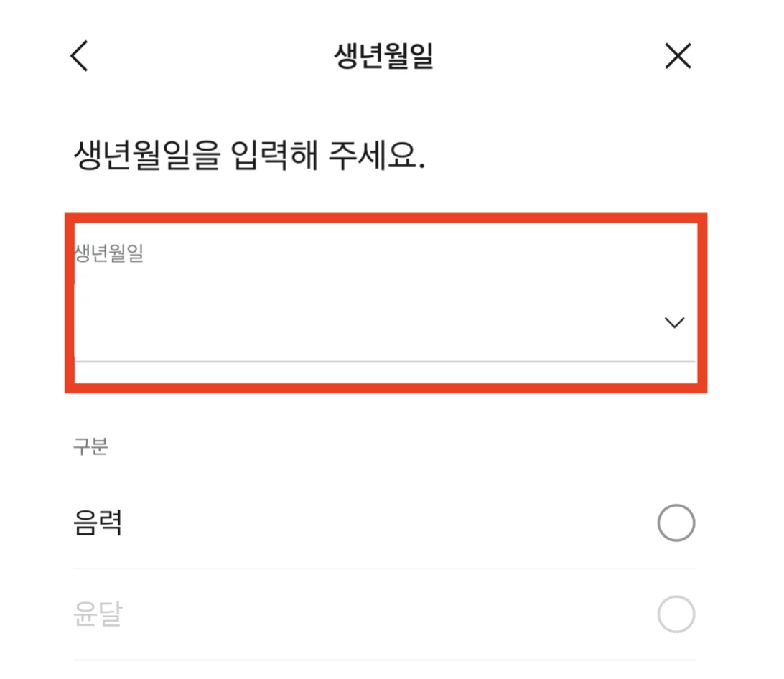The image size is (784, 679).
Task: Collapse the date dropdown with chevron
Action: click(x=674, y=322)
